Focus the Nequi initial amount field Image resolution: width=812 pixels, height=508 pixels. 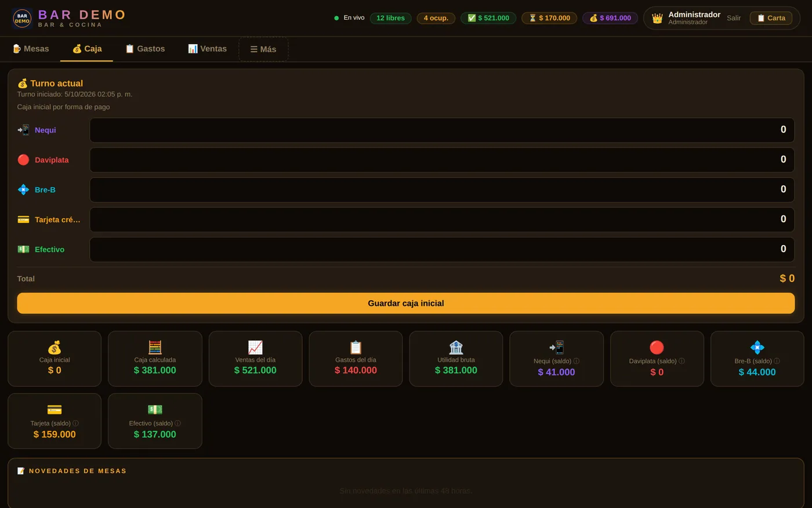(442, 130)
